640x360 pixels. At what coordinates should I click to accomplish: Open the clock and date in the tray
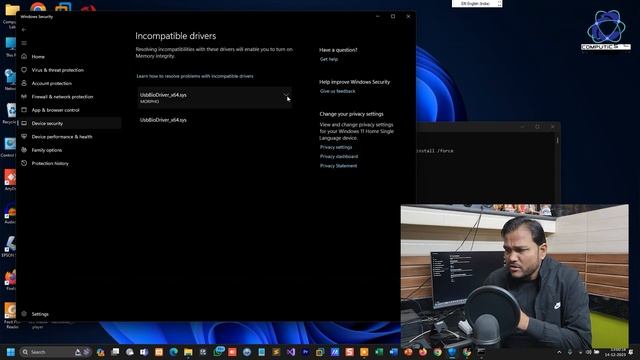[617, 352]
